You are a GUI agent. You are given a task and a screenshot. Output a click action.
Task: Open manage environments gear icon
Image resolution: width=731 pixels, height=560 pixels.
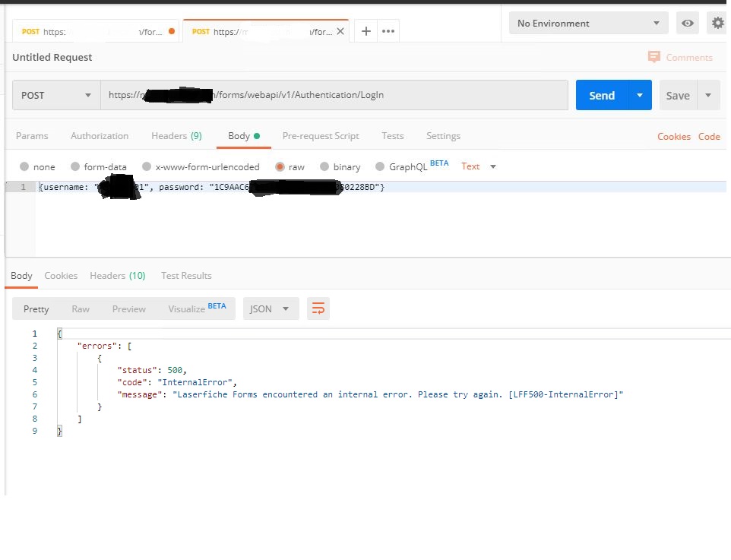[x=717, y=24]
